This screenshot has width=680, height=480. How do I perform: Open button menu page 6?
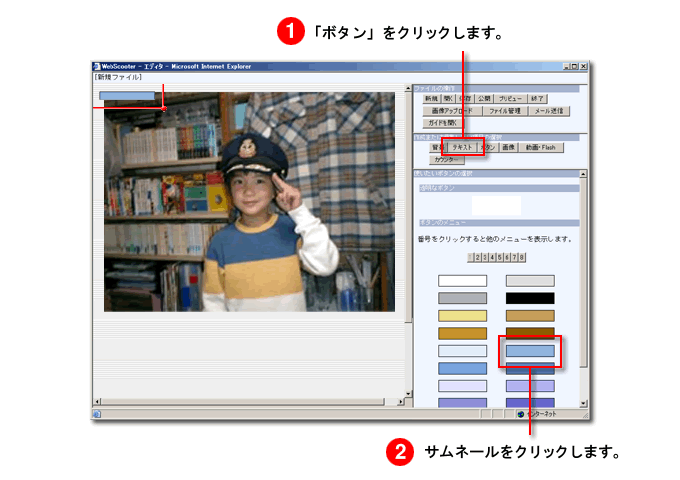tap(507, 258)
